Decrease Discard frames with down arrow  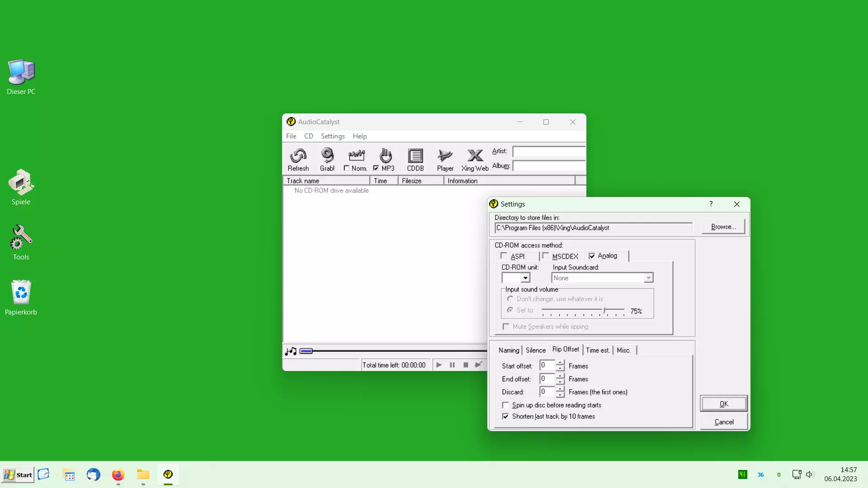560,394
